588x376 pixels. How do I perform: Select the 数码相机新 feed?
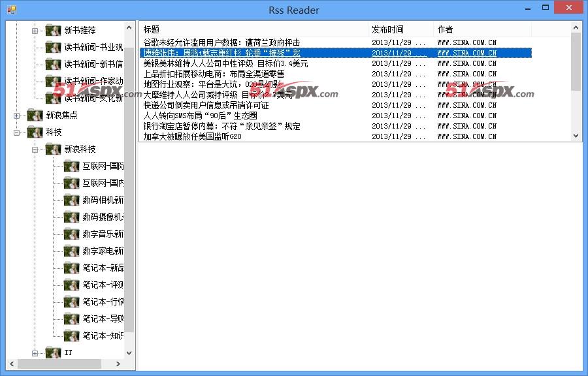pos(103,200)
